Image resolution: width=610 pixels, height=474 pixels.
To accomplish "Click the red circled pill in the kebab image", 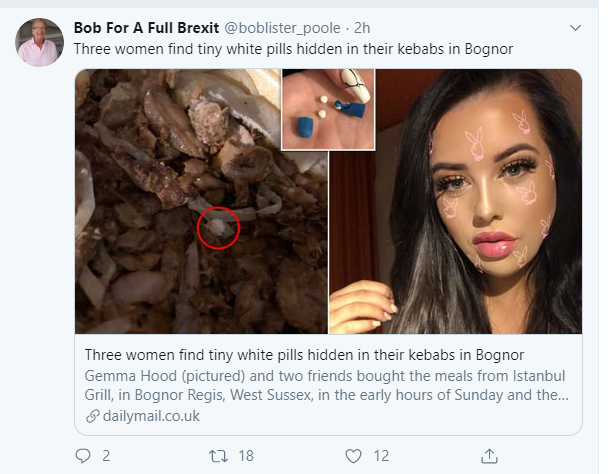I will [x=217, y=229].
